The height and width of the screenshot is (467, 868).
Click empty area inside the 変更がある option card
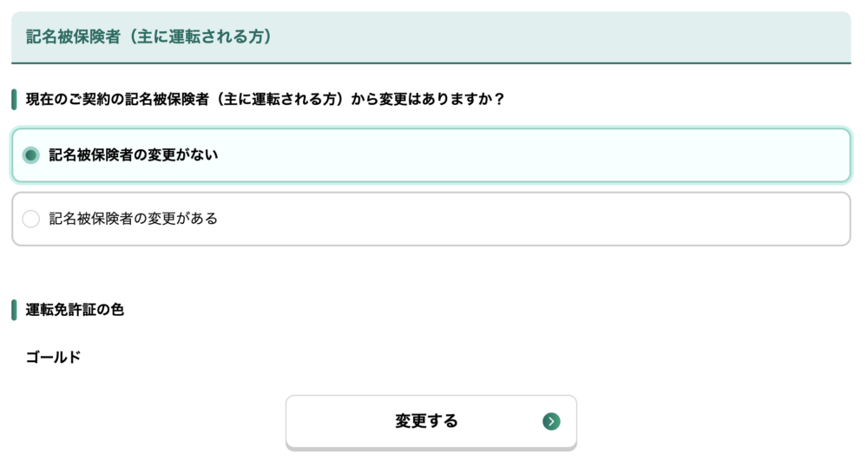coord(531,219)
